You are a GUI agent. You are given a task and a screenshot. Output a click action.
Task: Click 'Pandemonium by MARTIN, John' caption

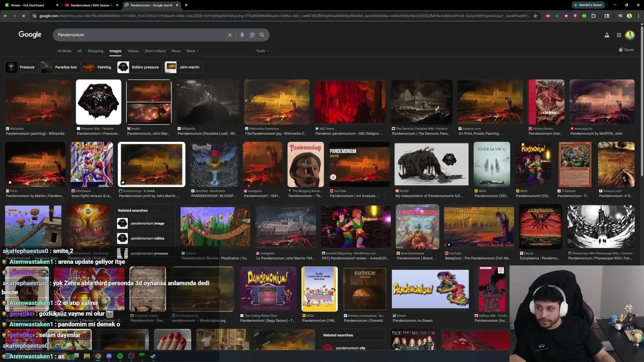click(596, 134)
